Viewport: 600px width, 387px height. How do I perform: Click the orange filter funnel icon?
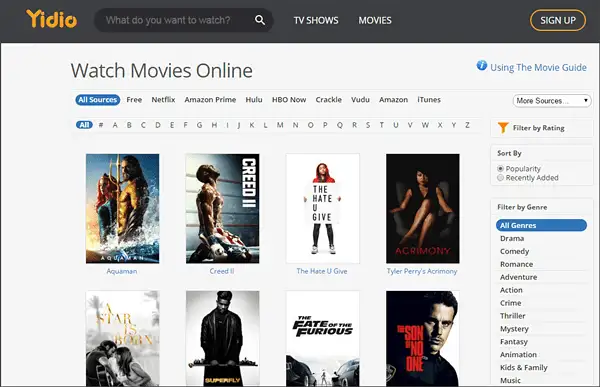[503, 127]
